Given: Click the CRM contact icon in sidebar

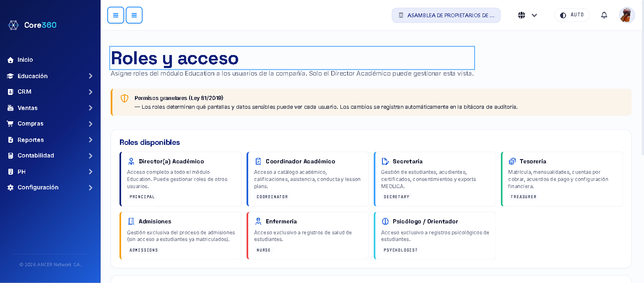Looking at the screenshot, I should (10, 92).
